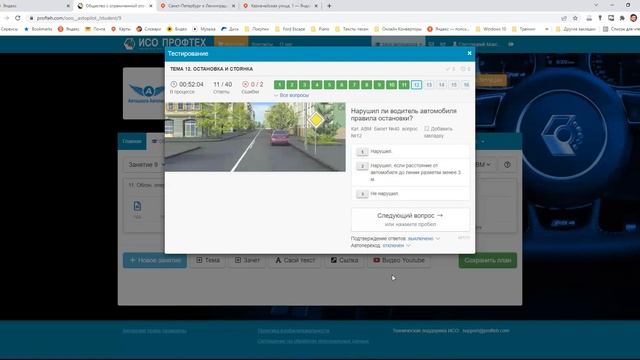Go to question 10 in the number strip
Viewport: 640px width, 360px height.
tap(391, 84)
